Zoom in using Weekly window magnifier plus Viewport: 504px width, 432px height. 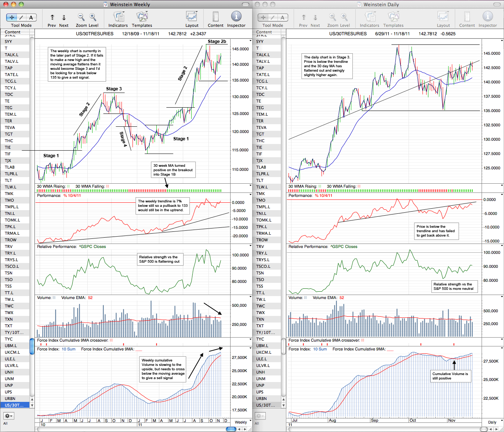(93, 17)
